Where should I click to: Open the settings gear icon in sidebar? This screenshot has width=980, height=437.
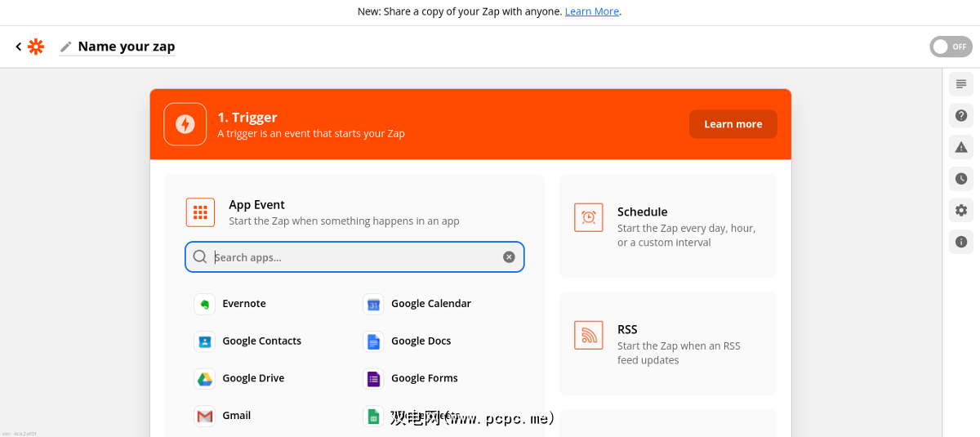pos(961,210)
